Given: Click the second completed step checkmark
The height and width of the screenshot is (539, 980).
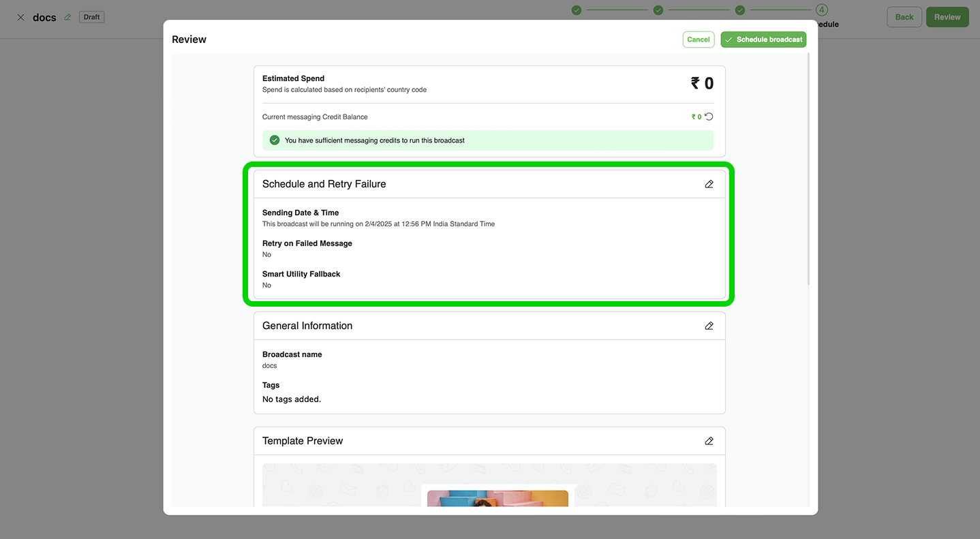Looking at the screenshot, I should [x=658, y=10].
